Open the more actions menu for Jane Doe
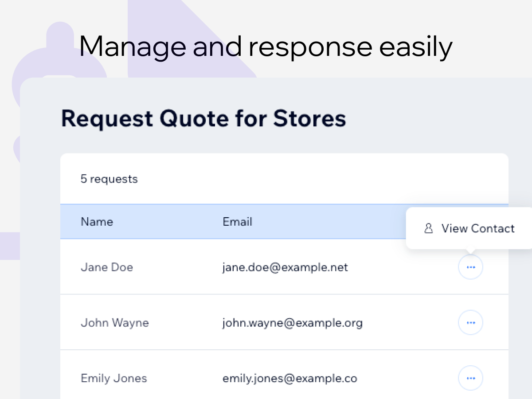 (470, 267)
